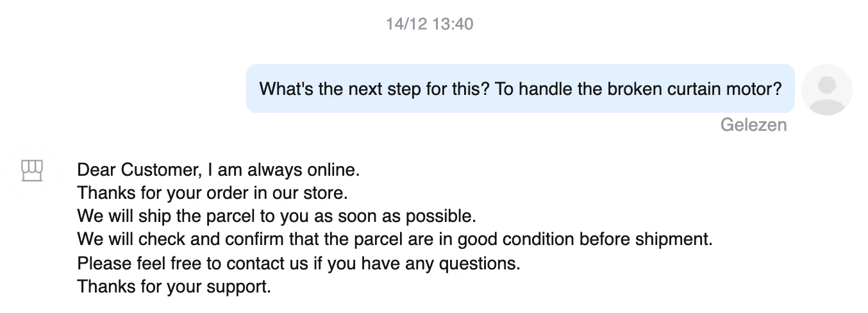Click the customer profile avatar icon
The width and height of the screenshot is (868, 313).
click(827, 89)
